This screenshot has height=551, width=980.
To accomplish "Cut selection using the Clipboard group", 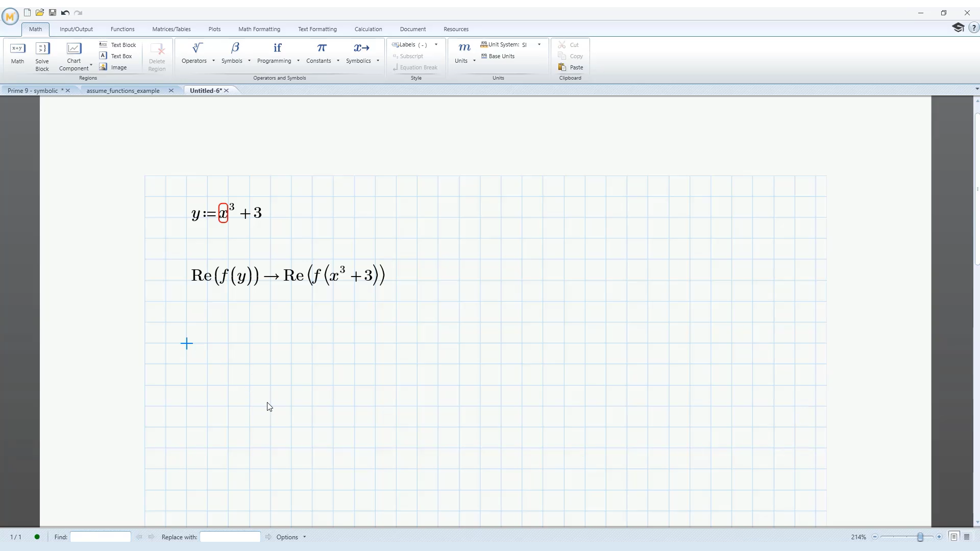I will (x=569, y=45).
